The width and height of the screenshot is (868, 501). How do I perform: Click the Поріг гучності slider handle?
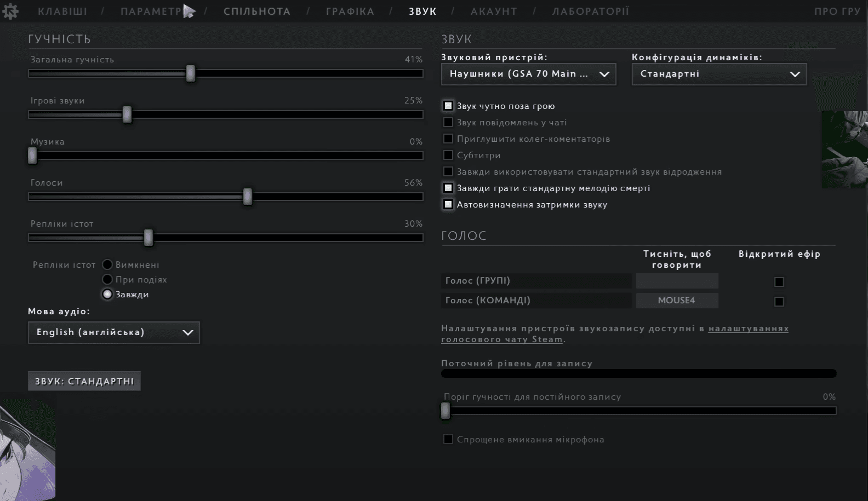click(446, 411)
